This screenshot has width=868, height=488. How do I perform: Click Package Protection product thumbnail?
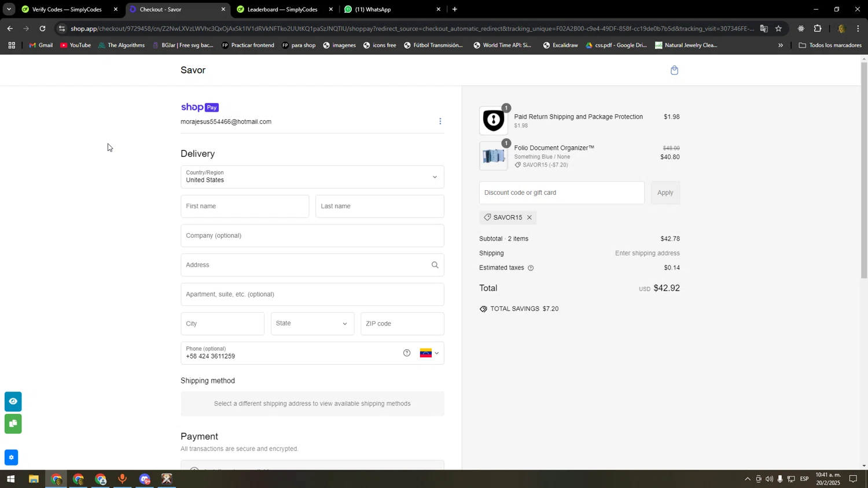pos(494,121)
